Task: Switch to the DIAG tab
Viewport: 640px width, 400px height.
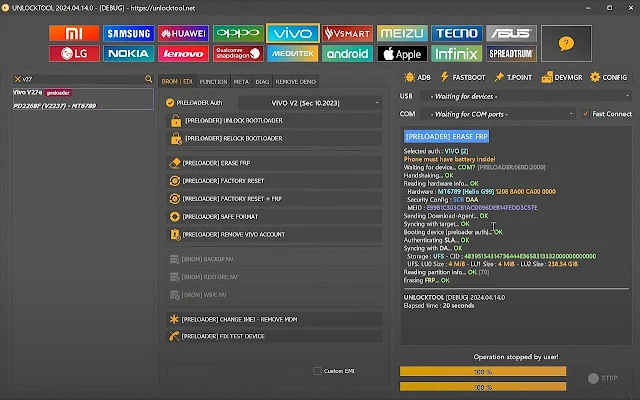Action: coord(262,82)
